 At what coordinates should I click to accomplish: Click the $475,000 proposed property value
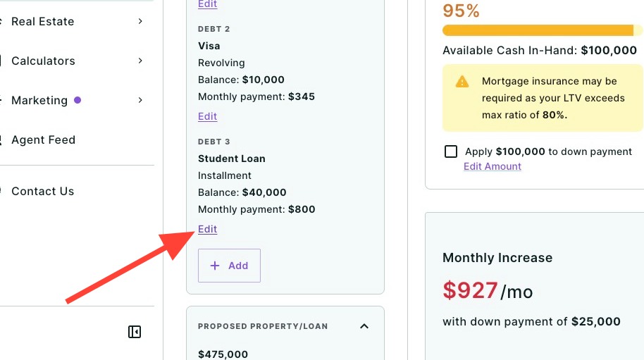click(223, 354)
